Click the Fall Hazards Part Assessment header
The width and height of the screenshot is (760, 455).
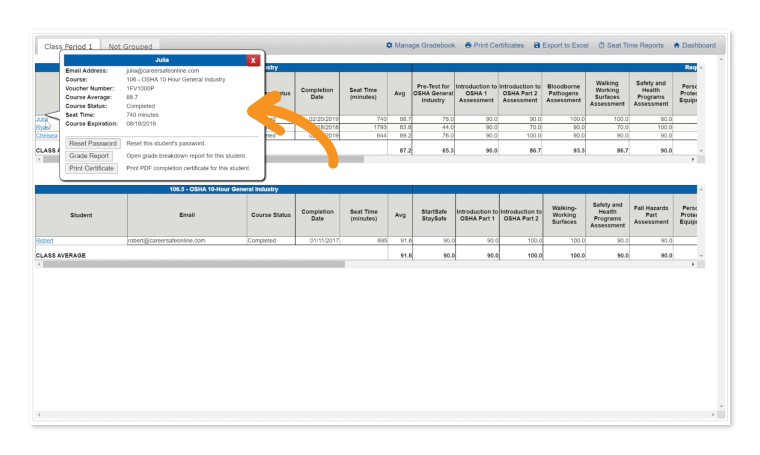tap(651, 215)
